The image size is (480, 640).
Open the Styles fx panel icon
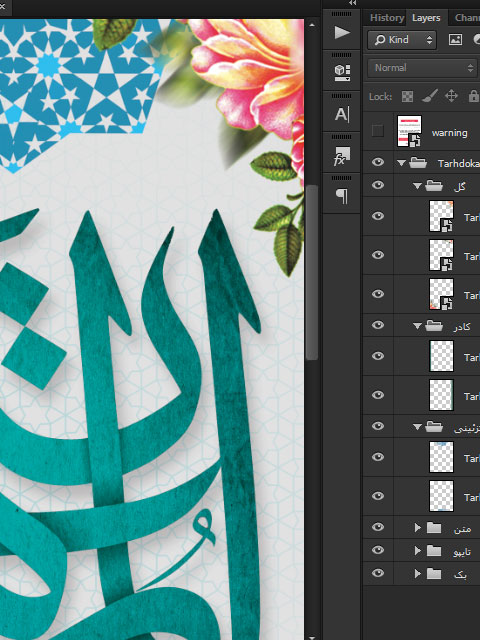click(342, 156)
